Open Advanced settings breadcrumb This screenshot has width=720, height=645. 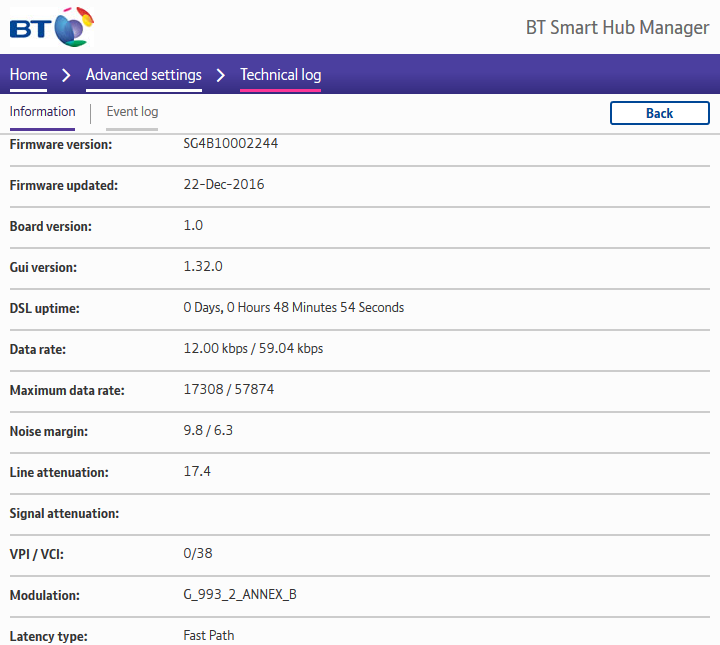(144, 74)
